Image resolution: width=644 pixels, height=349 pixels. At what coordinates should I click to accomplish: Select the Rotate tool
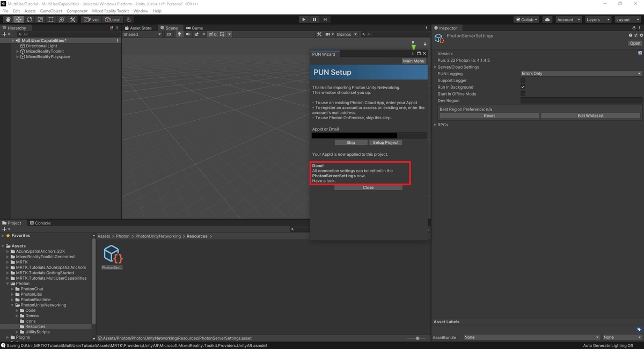click(30, 19)
